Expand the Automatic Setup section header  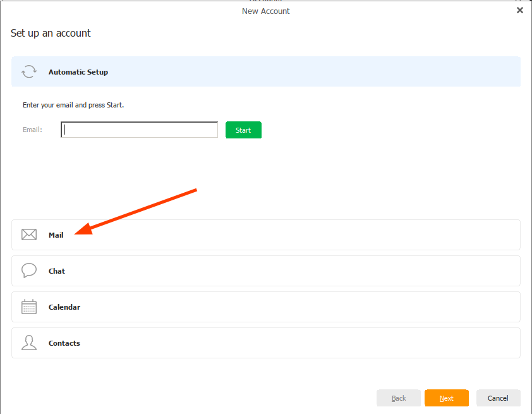tap(265, 72)
